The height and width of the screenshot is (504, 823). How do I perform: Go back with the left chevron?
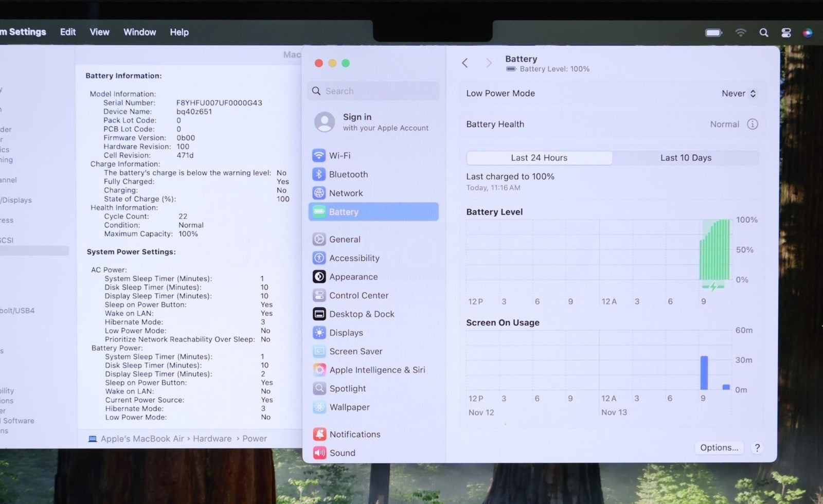click(x=465, y=63)
